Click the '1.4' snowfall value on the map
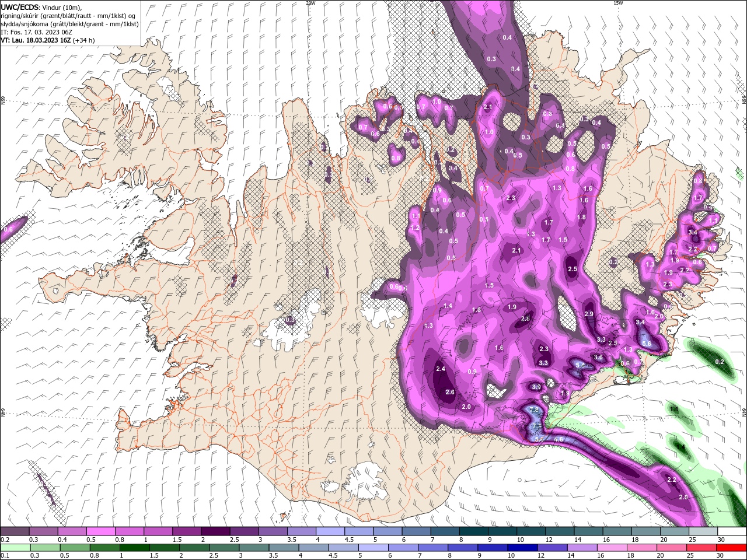 [x=448, y=306]
